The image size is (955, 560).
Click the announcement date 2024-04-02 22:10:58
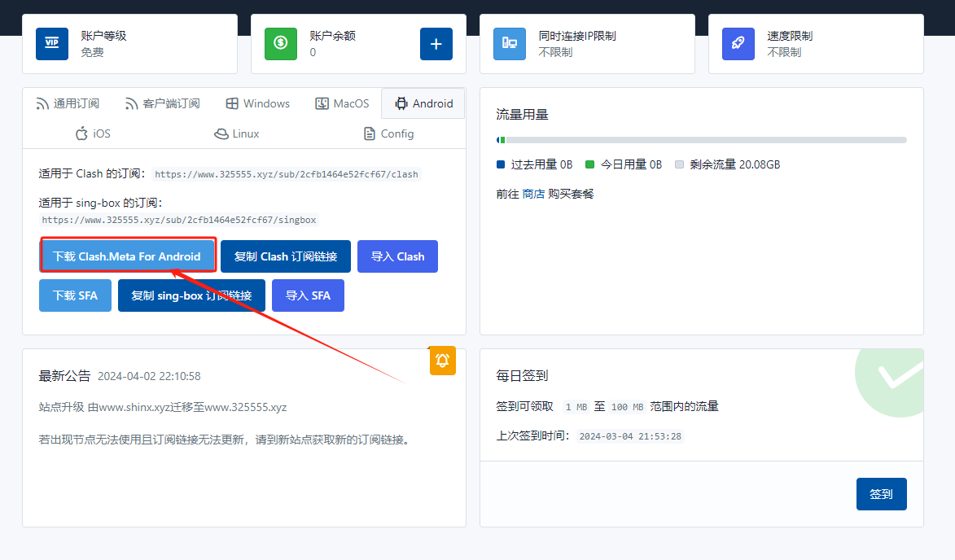coord(149,376)
